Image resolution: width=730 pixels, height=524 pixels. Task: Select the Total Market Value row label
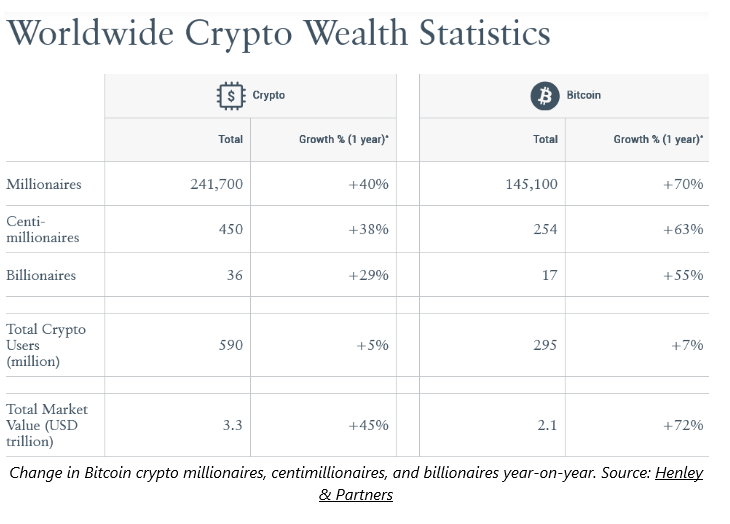coord(47,424)
